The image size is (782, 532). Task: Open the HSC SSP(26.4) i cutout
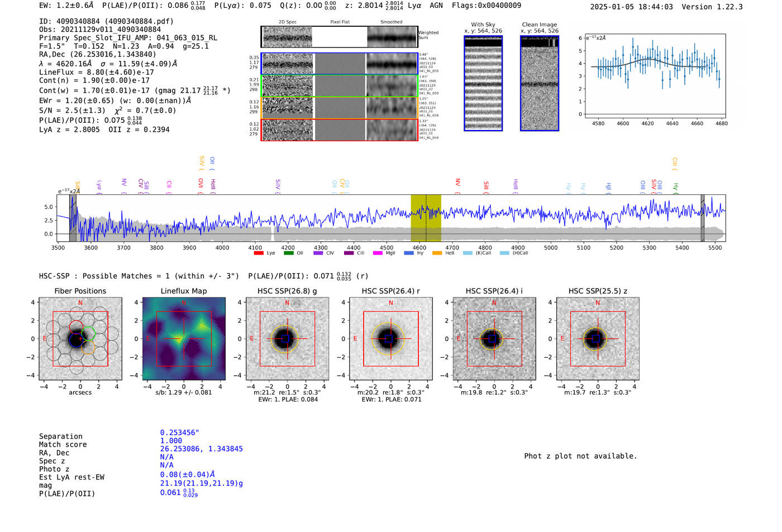[494, 339]
